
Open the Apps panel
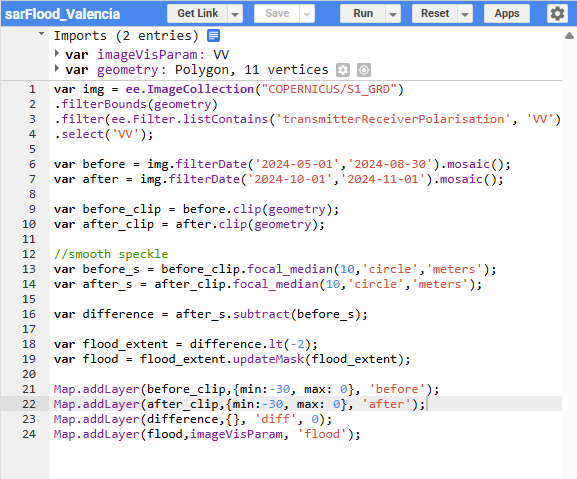click(507, 14)
